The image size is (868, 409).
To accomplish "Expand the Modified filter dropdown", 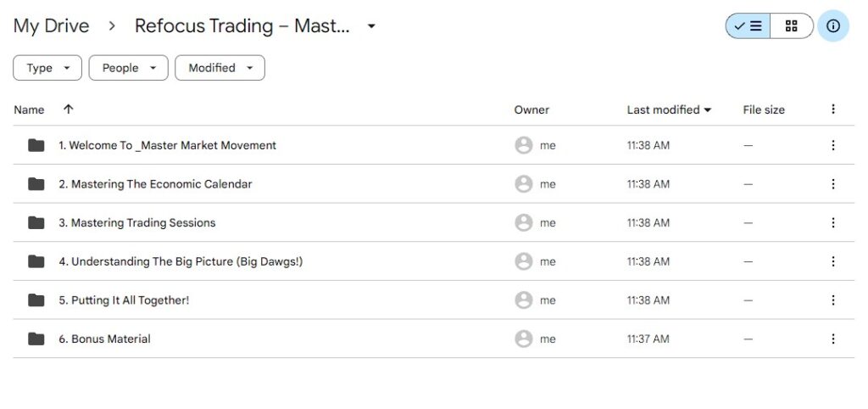I will point(220,68).
